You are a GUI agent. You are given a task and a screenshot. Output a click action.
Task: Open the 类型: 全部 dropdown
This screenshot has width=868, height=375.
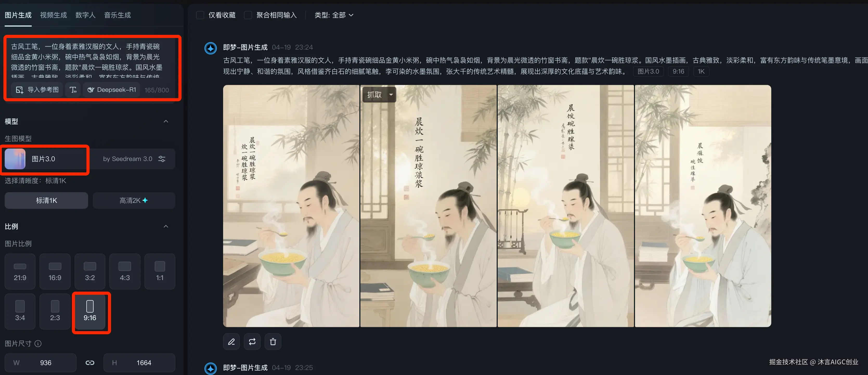click(x=334, y=15)
